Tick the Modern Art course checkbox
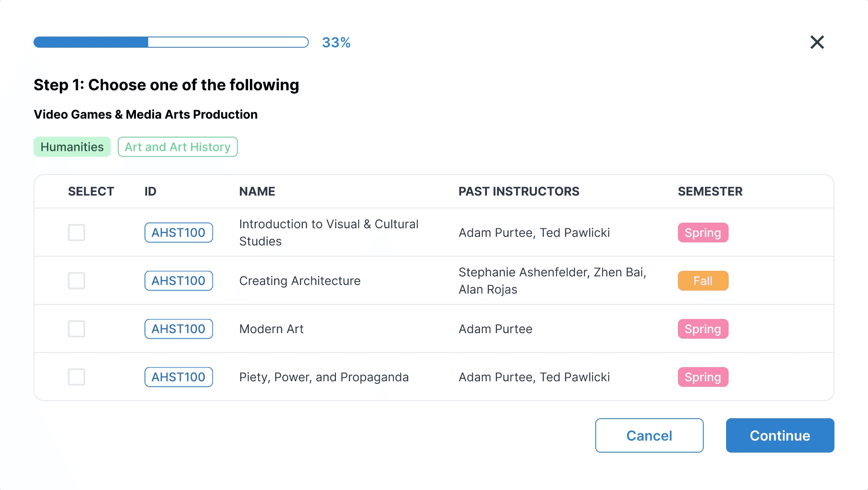868x490 pixels. pos(77,329)
